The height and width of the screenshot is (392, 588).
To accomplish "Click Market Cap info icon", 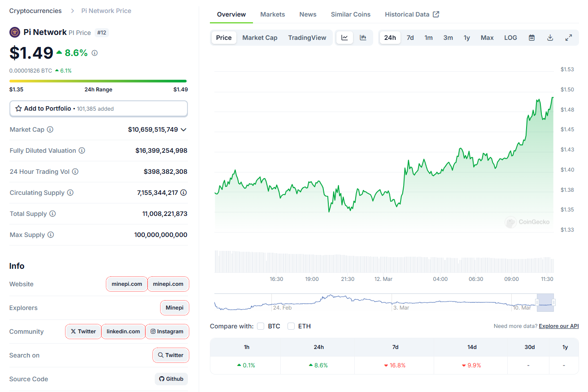I will (x=50, y=129).
